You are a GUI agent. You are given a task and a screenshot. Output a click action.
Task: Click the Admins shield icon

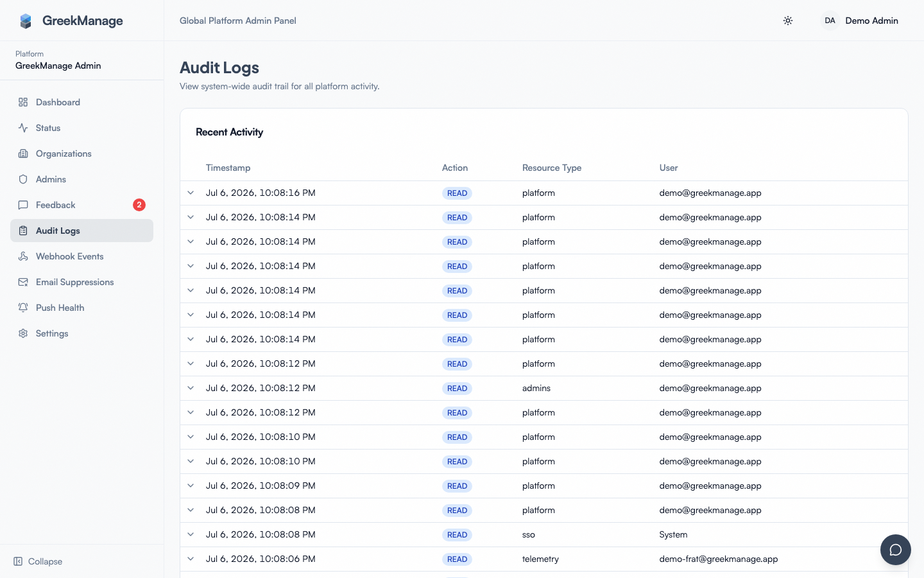[x=23, y=179]
